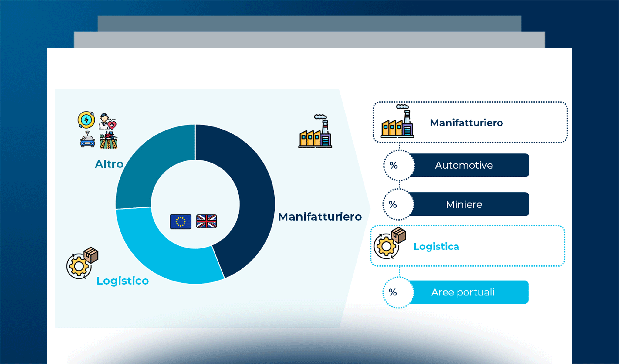
Task: Click the Logistica heading in dotted box
Action: tap(436, 246)
